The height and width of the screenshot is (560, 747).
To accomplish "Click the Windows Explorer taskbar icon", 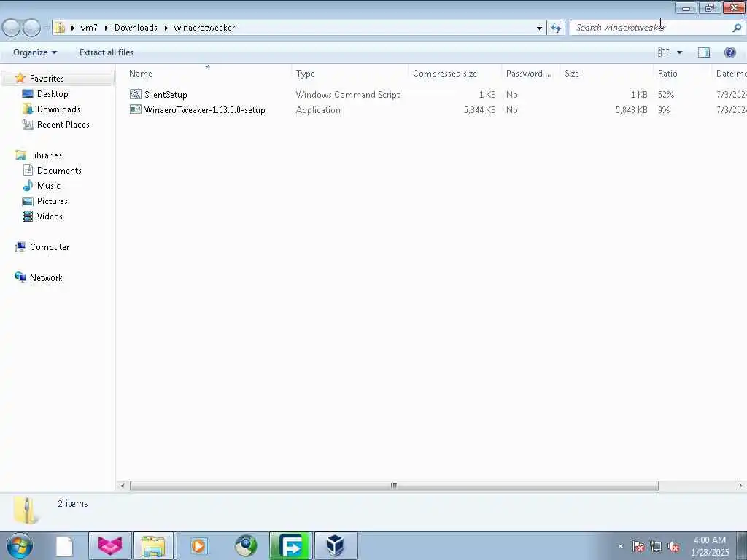I will point(154,545).
